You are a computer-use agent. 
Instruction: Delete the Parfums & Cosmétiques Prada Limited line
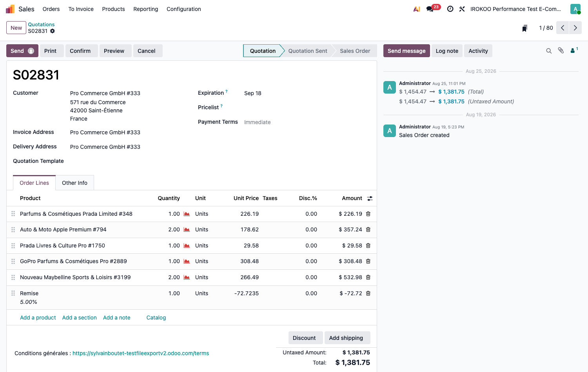pos(368,214)
